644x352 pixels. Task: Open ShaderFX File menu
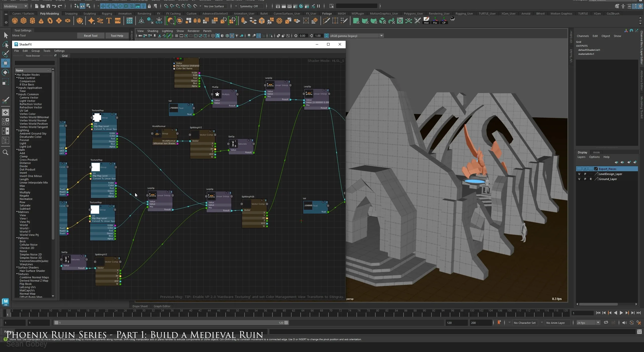17,51
